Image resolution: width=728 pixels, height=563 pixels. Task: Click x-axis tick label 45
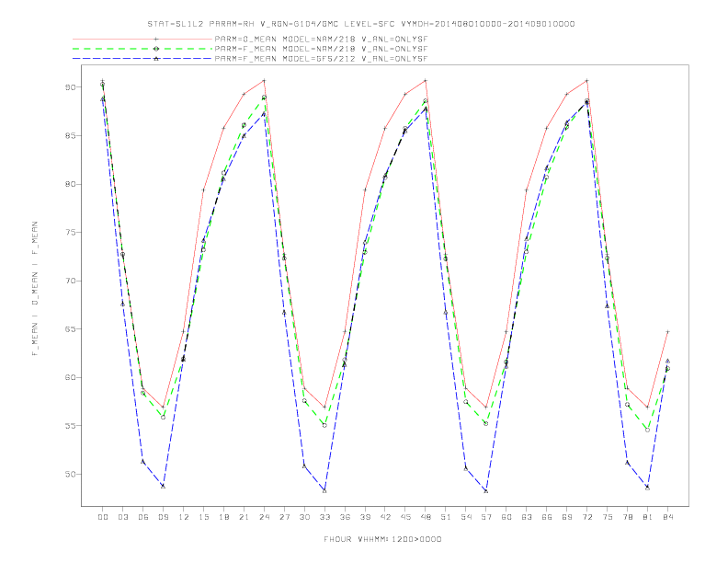click(x=405, y=517)
